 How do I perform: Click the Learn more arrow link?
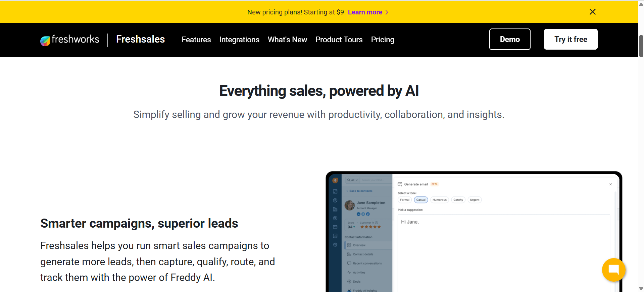click(368, 12)
